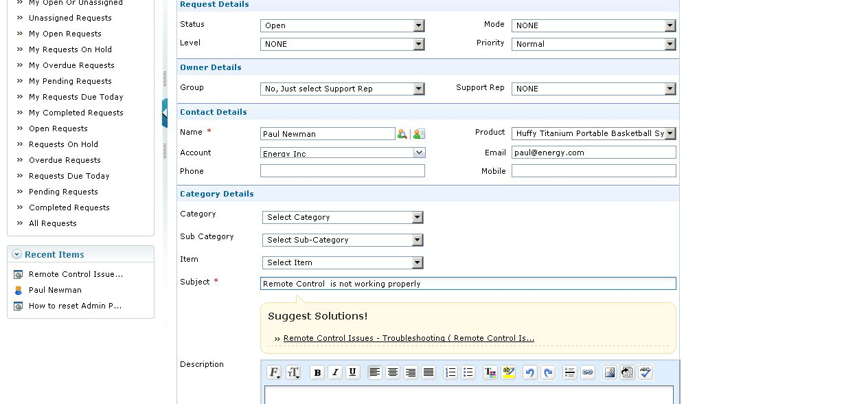
Task: Go to My Overdue Requests
Action: (x=71, y=65)
